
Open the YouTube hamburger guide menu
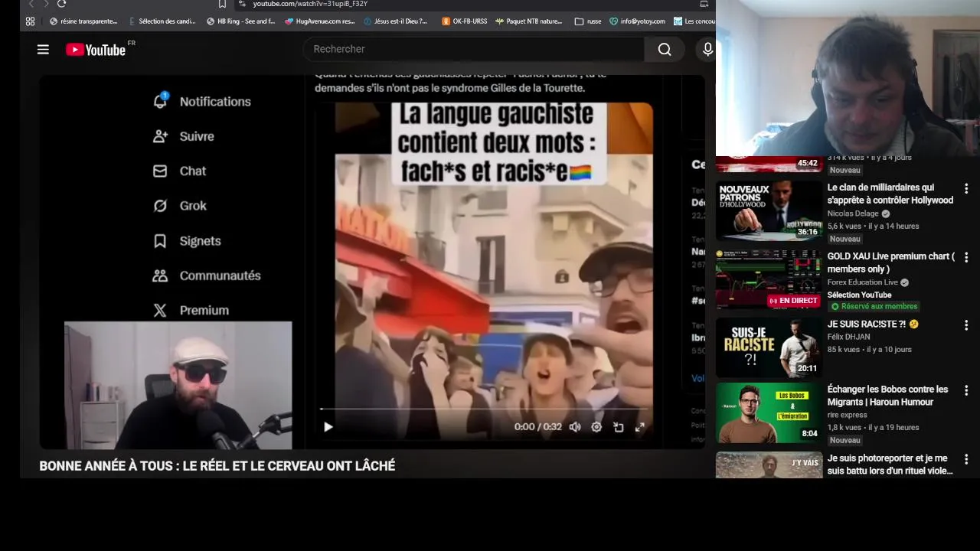(x=43, y=50)
